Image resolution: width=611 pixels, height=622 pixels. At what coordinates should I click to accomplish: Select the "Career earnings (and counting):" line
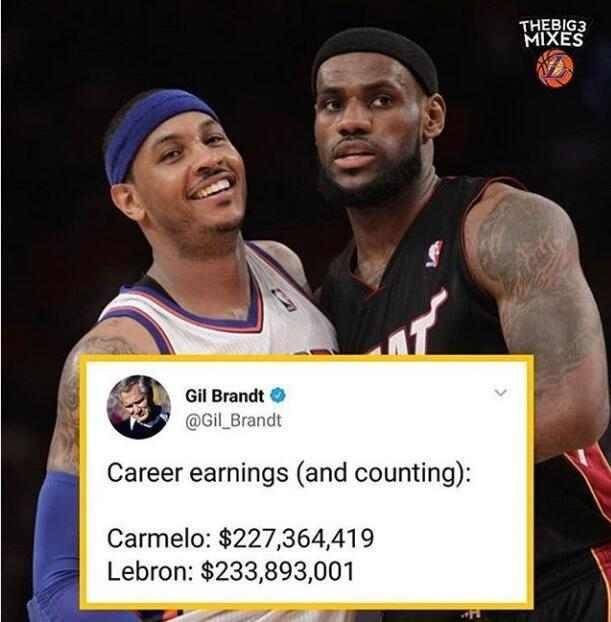coord(289,473)
